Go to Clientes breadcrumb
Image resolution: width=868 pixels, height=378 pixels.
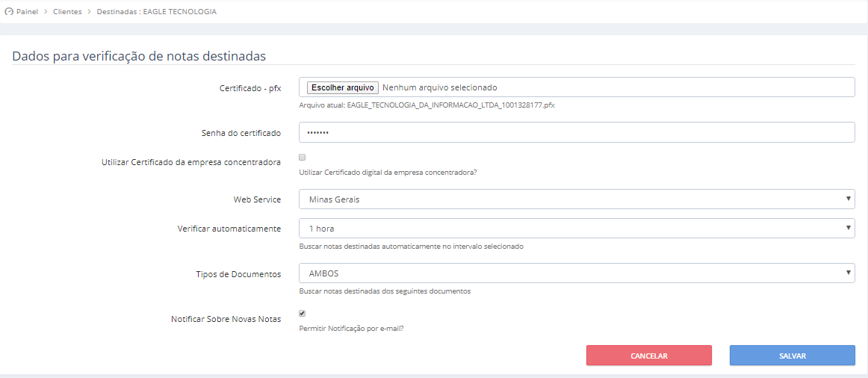coord(67,12)
